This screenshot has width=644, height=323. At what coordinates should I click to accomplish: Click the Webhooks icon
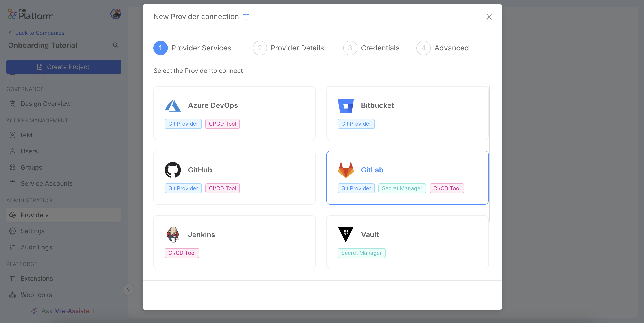coord(13,295)
